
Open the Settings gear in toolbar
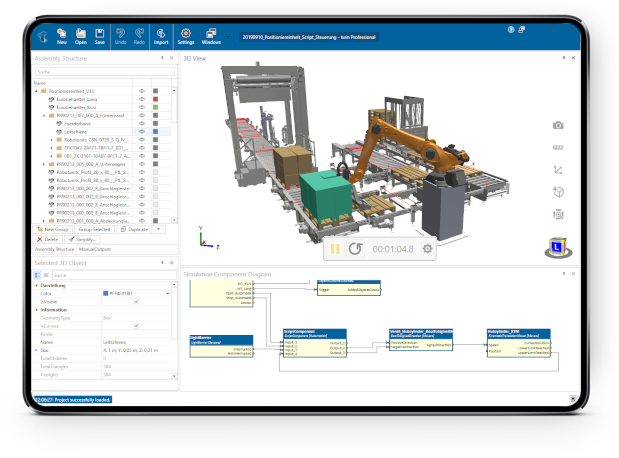[x=186, y=36]
